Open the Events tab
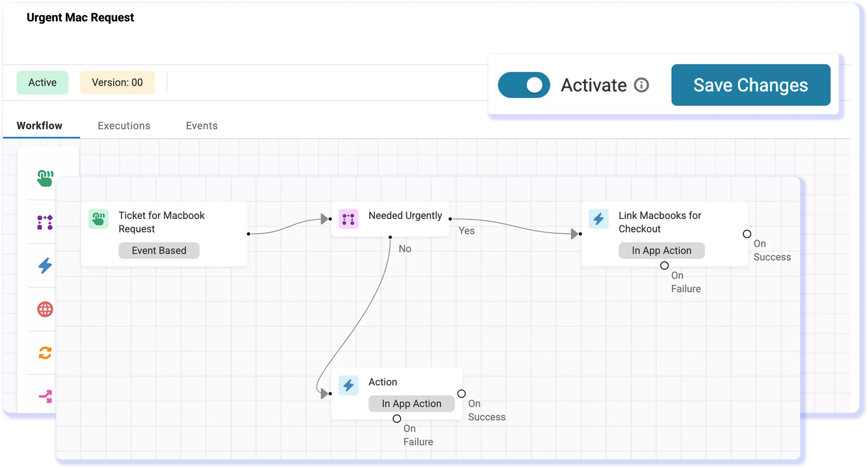This screenshot has width=868, height=468. (202, 126)
